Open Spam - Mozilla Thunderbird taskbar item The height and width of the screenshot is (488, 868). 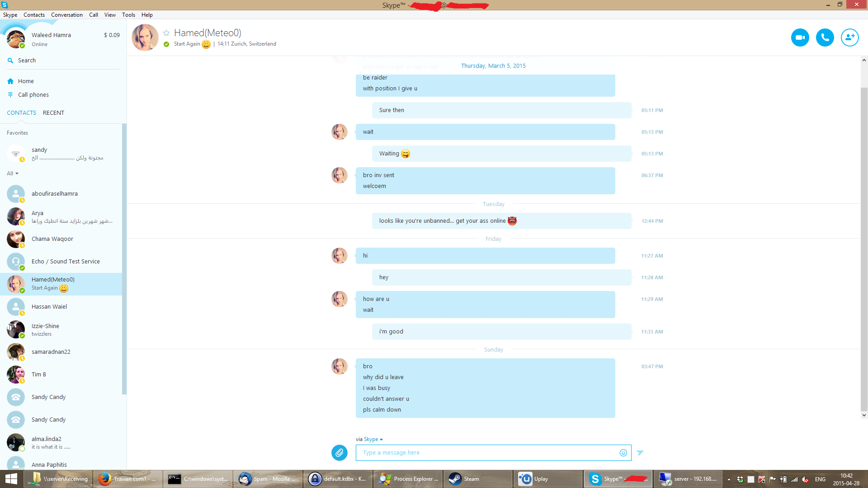tap(268, 479)
